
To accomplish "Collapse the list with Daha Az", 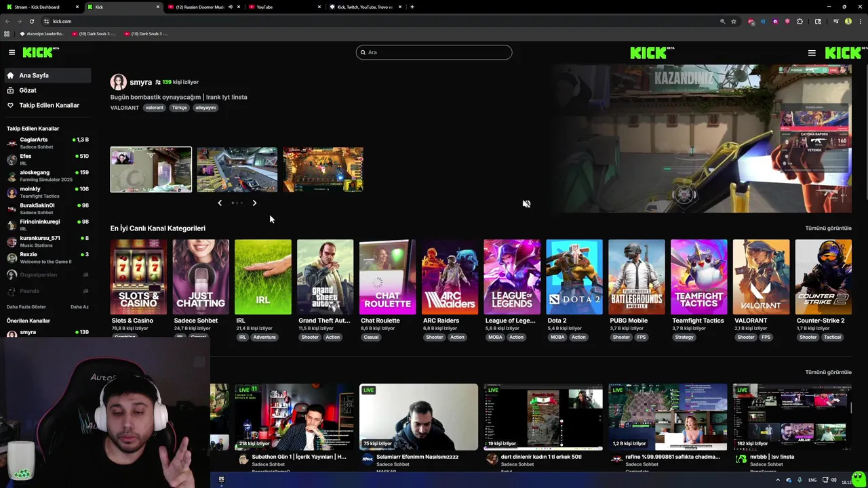I will [79, 307].
